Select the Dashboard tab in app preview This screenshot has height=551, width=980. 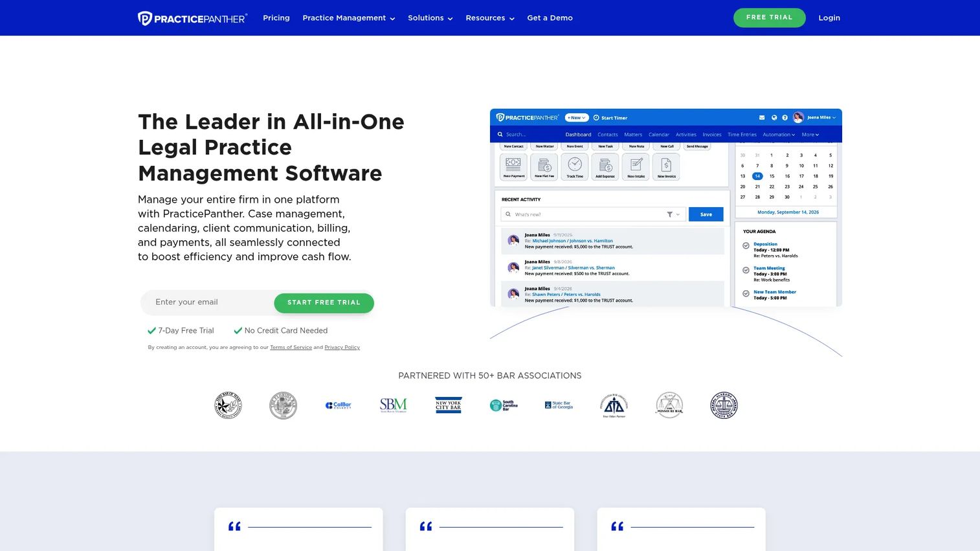pos(578,135)
